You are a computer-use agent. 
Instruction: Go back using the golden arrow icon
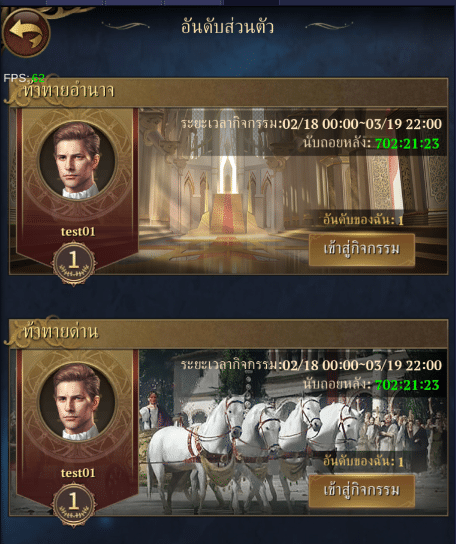pyautogui.click(x=26, y=32)
